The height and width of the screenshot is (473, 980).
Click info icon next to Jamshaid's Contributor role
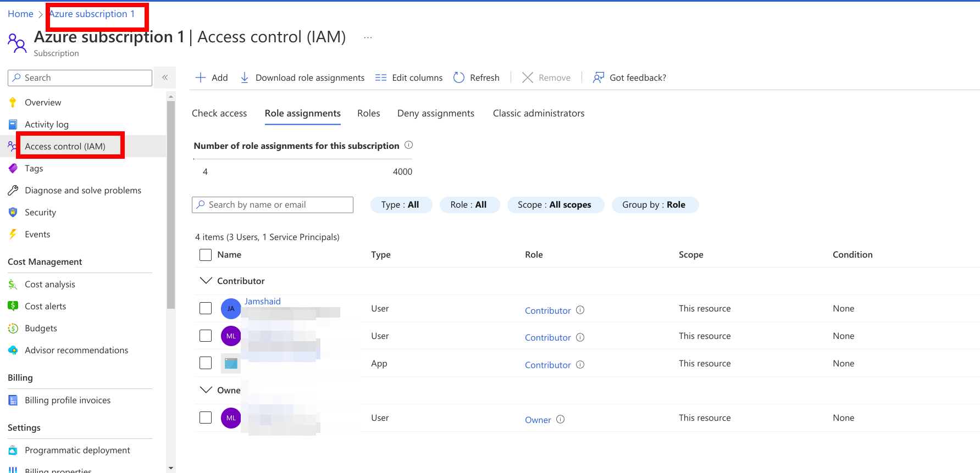pyautogui.click(x=580, y=310)
